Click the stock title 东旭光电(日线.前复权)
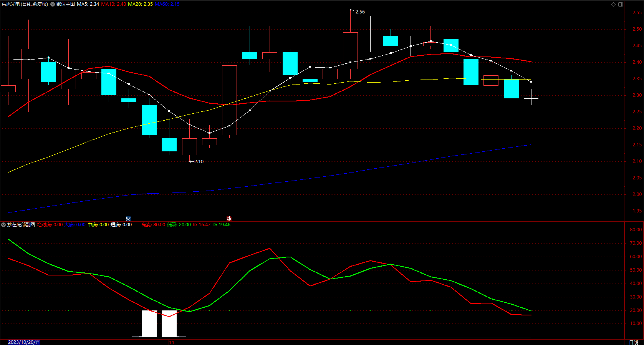The height and width of the screenshot is (345, 644). [25, 4]
